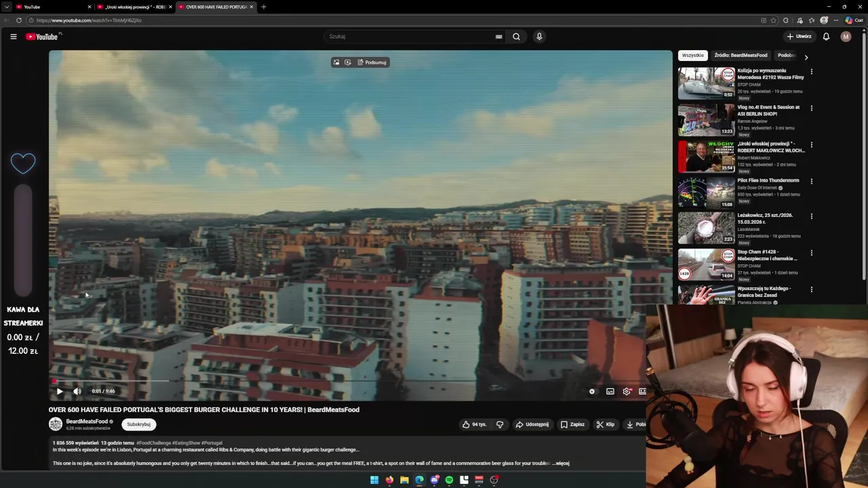868x488 pixels.
Task: Open the BeardMeatsFood channel name link
Action: point(87,422)
